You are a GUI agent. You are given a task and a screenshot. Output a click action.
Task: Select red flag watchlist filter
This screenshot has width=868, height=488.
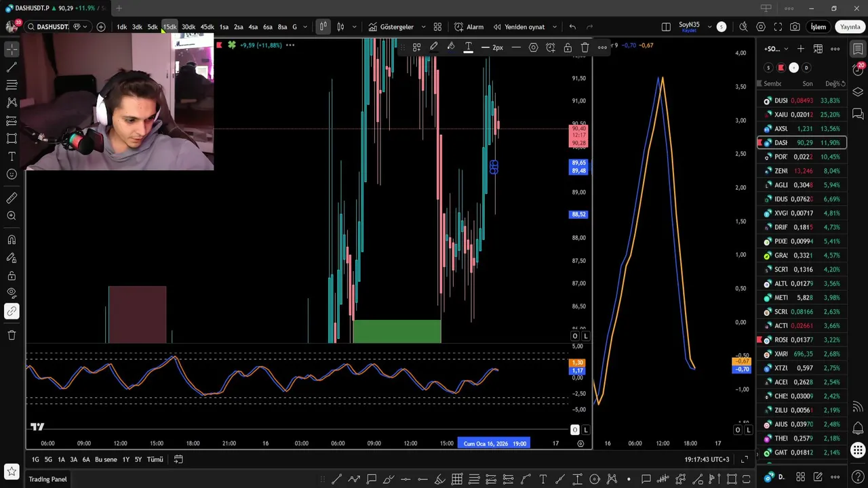pos(781,68)
